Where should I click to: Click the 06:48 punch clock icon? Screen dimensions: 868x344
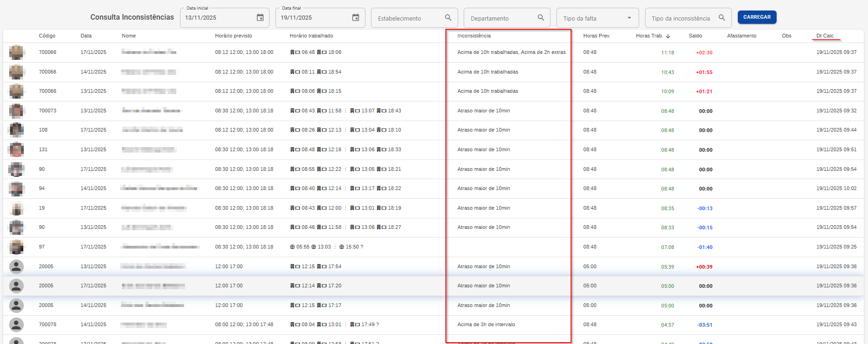point(295,53)
